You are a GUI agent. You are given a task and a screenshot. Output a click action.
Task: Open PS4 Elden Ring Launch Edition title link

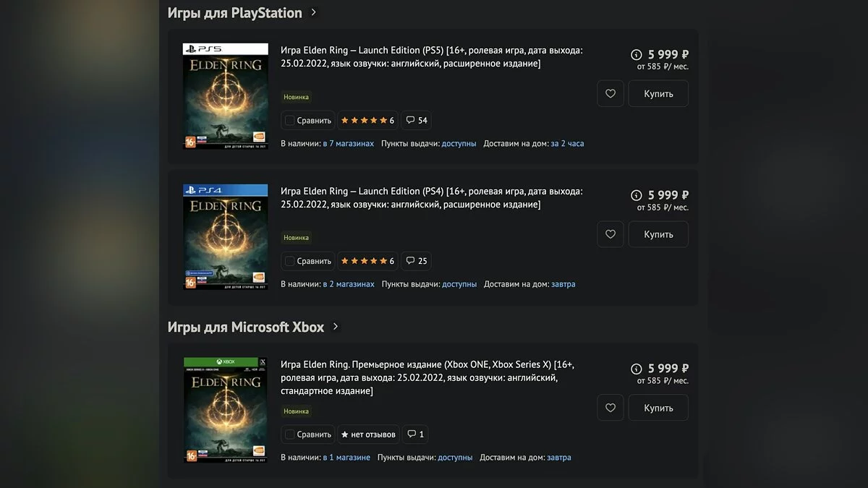(x=431, y=197)
